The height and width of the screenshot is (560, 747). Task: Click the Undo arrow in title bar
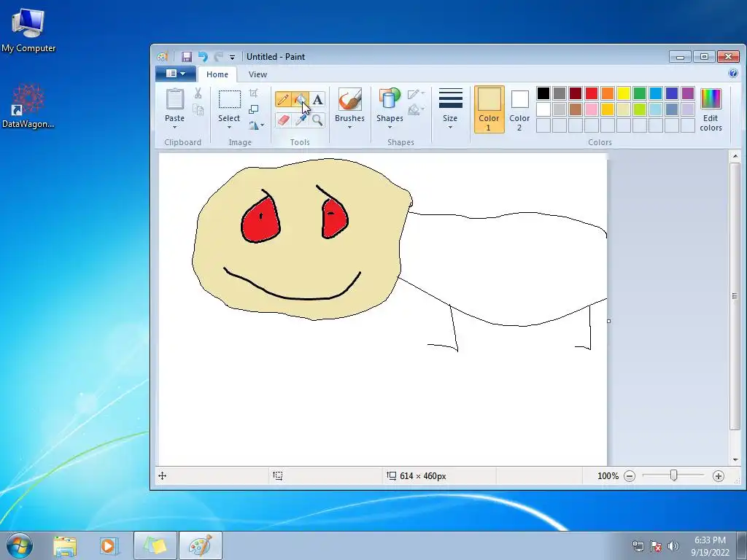tap(203, 57)
